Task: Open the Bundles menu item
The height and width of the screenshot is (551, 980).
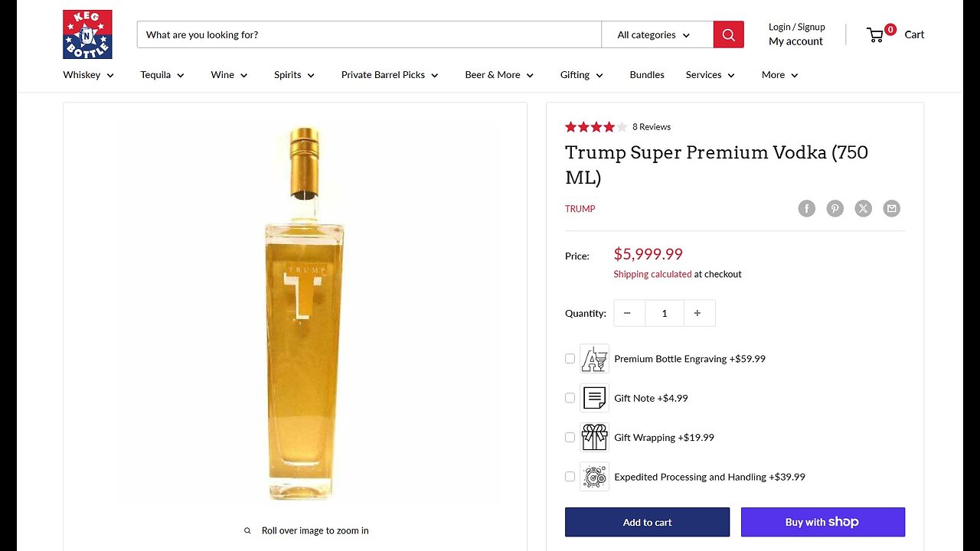Action: point(647,75)
